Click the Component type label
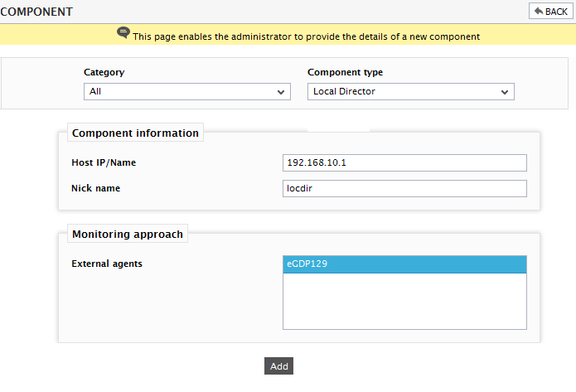 [345, 72]
